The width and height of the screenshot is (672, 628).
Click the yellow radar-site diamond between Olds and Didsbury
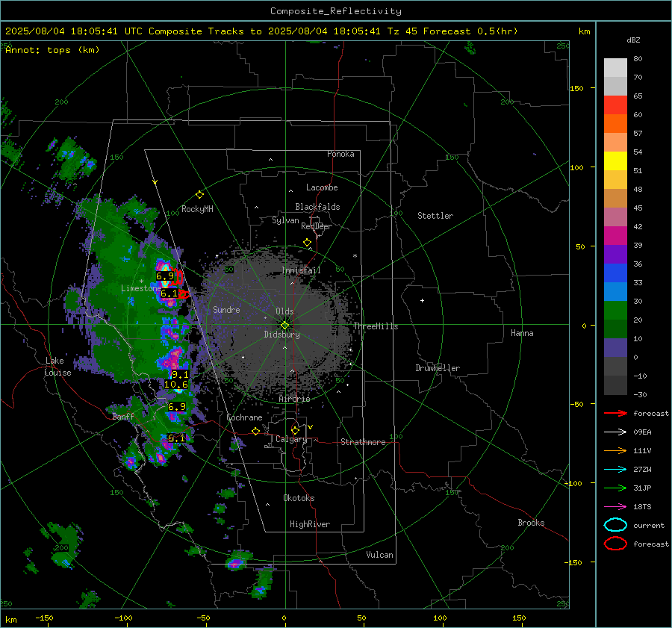pos(284,326)
